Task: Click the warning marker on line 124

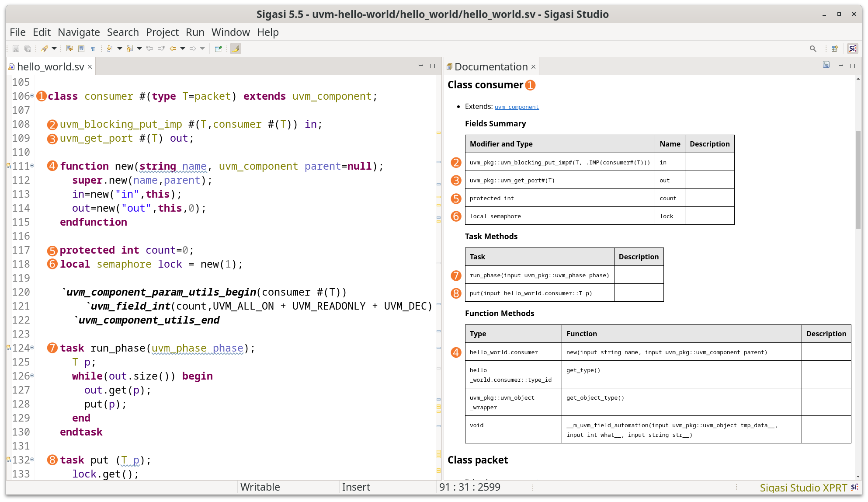Action: point(9,348)
